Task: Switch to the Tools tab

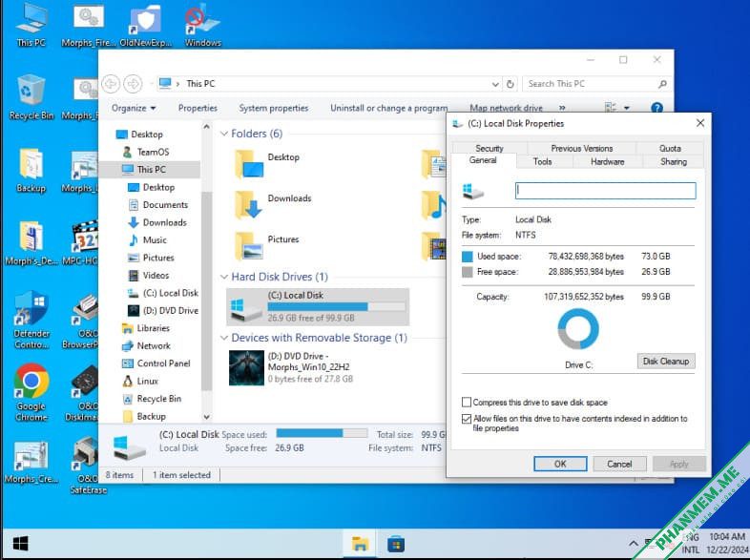Action: 542,161
